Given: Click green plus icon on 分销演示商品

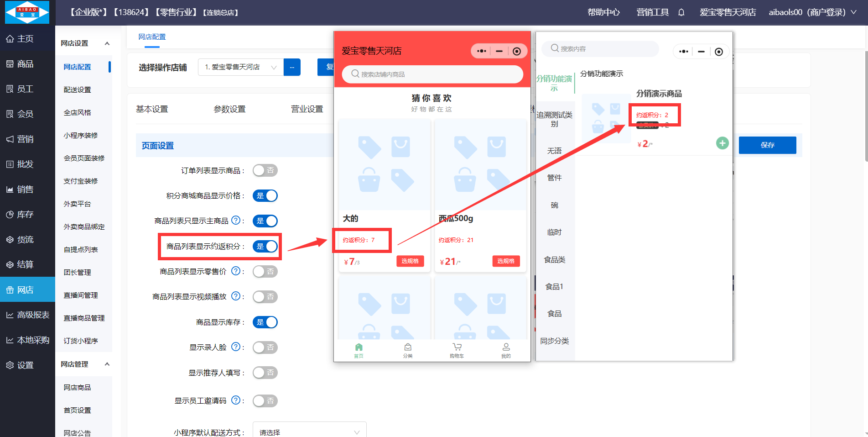Looking at the screenshot, I should (x=722, y=143).
